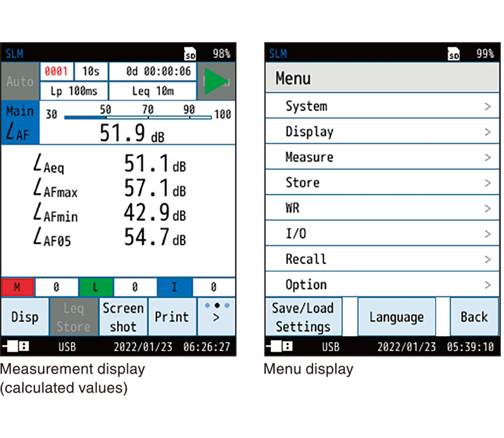Tap the Leq 10m measurement time field
Viewport: 504px width, 438px height.
(x=153, y=91)
